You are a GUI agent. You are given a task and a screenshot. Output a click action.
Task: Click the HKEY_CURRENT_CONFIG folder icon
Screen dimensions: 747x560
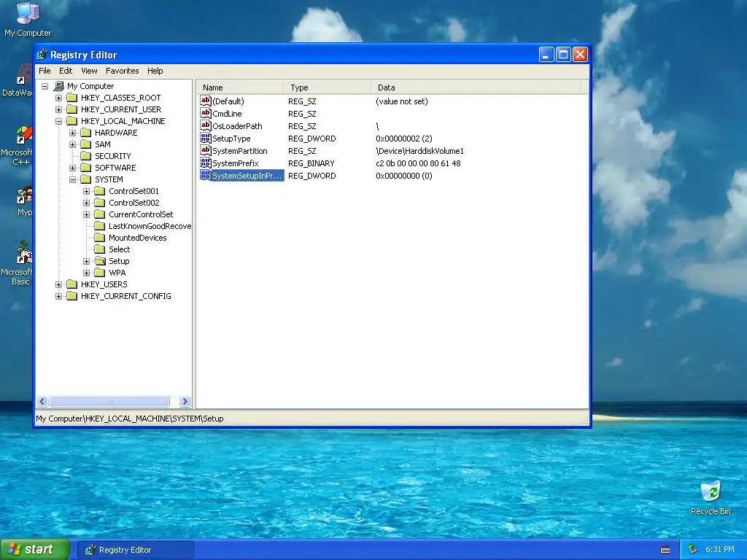(72, 296)
